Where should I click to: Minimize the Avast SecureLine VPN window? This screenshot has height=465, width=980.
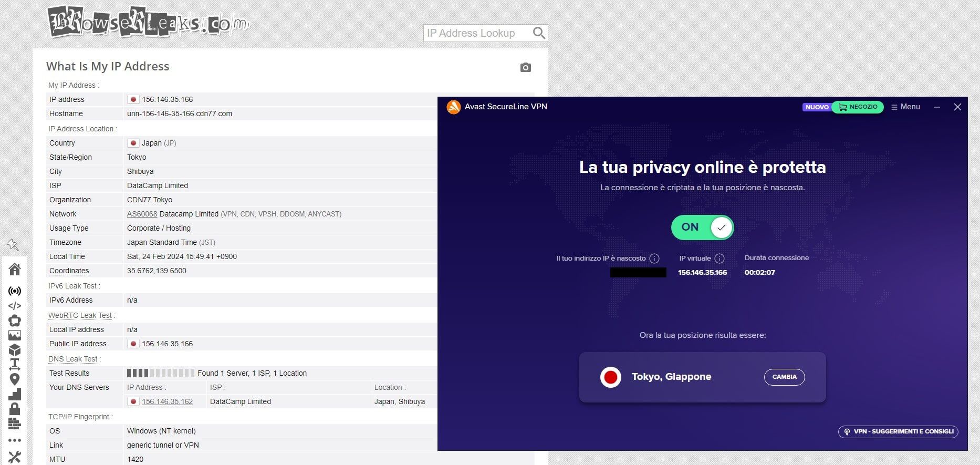coord(937,107)
